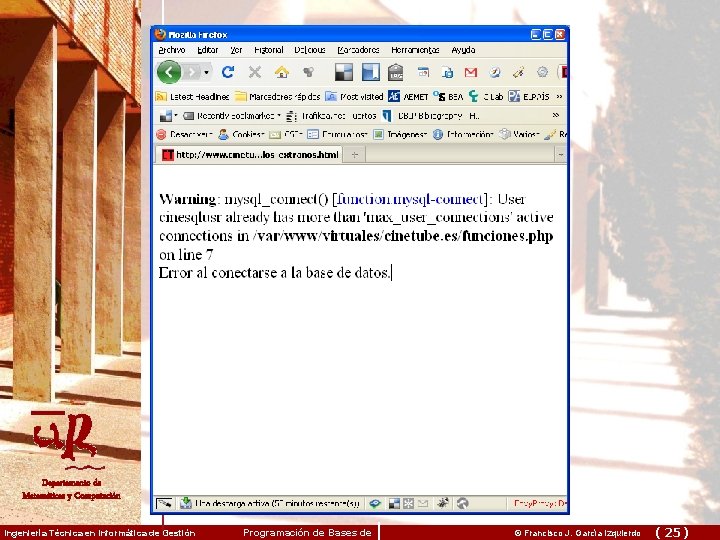Open the Editar menu
720x540 pixels.
point(208,50)
